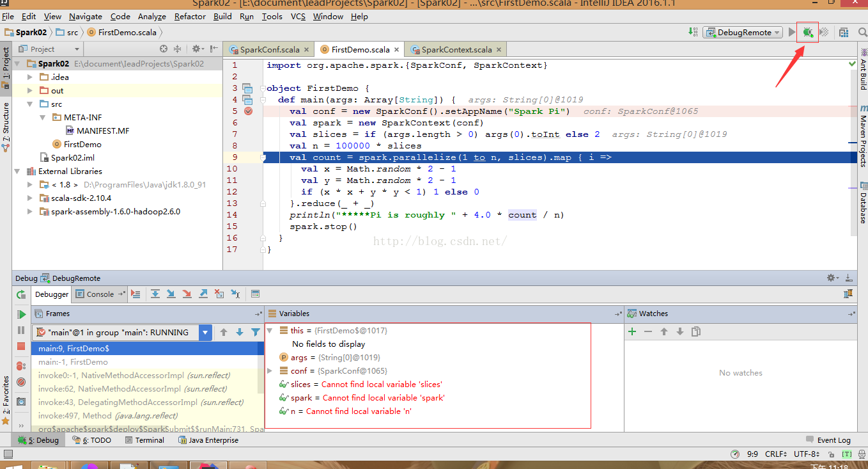Viewport: 868px width, 469px height.
Task: Open thread selector dropdown showing main RUNNING
Action: pyautogui.click(x=122, y=332)
